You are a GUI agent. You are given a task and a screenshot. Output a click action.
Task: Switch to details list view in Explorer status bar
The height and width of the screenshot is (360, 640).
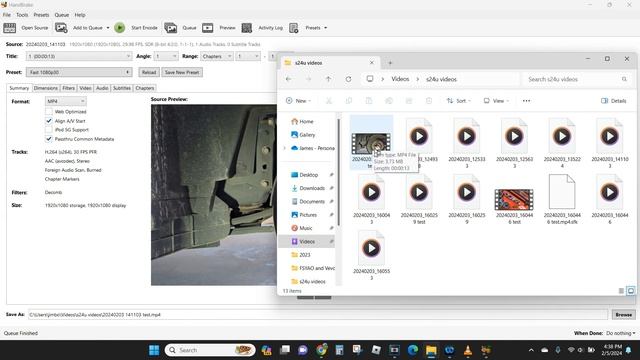click(621, 291)
